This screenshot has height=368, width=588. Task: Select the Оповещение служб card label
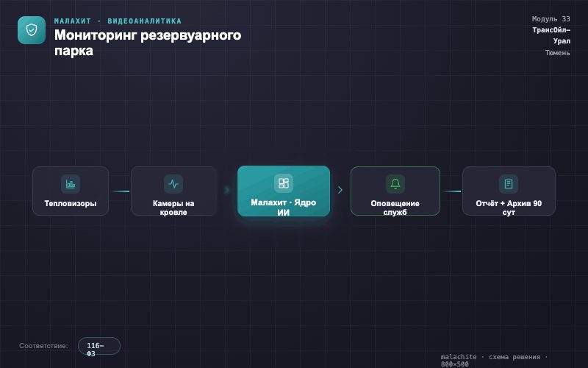(x=395, y=208)
